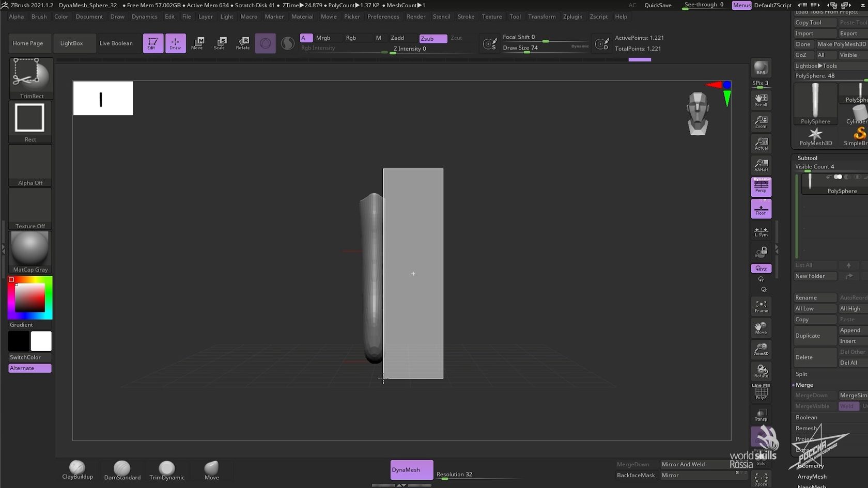Click the Lock camera icon
Viewport: 868px width, 488px height.
point(761,252)
